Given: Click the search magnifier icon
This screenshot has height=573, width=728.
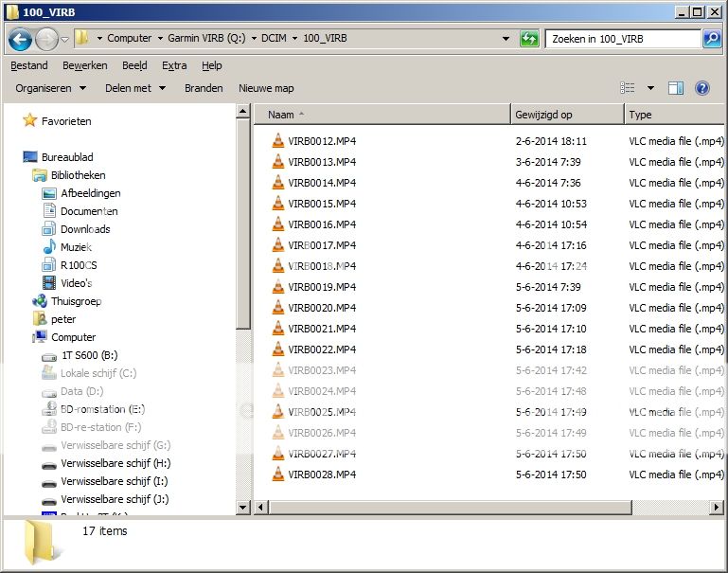Looking at the screenshot, I should click(712, 39).
